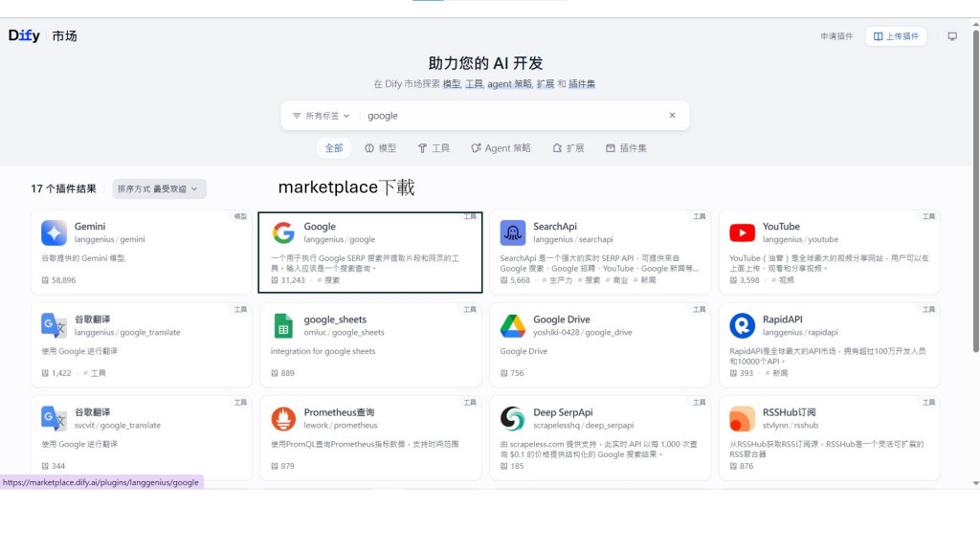Open the 排序方式 最受欢迎 sort dropdown
The height and width of the screenshot is (551, 980).
160,188
